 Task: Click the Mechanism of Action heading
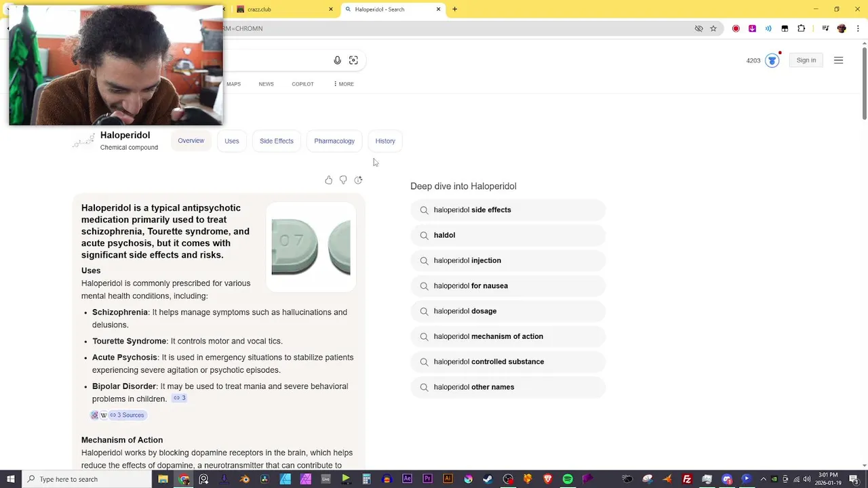pos(122,440)
